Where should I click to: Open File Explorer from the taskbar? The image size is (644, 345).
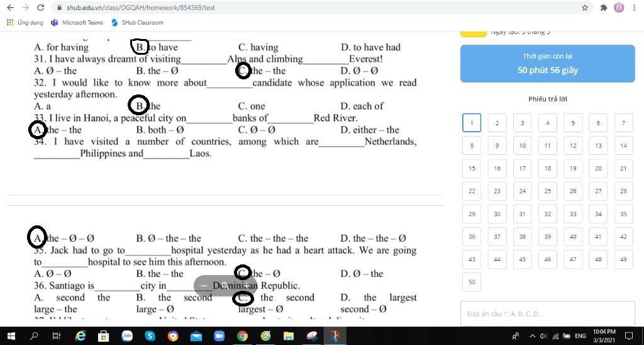[x=289, y=336]
